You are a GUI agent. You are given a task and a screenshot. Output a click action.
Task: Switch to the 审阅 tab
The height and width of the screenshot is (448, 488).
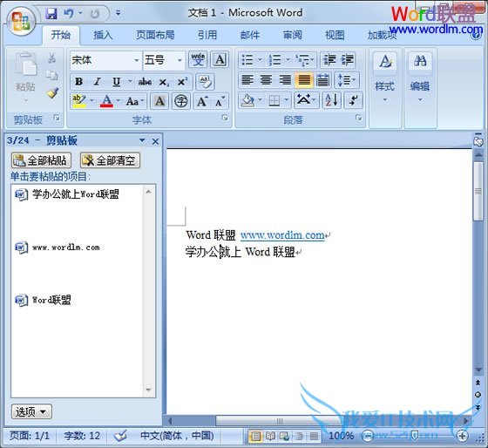point(292,35)
